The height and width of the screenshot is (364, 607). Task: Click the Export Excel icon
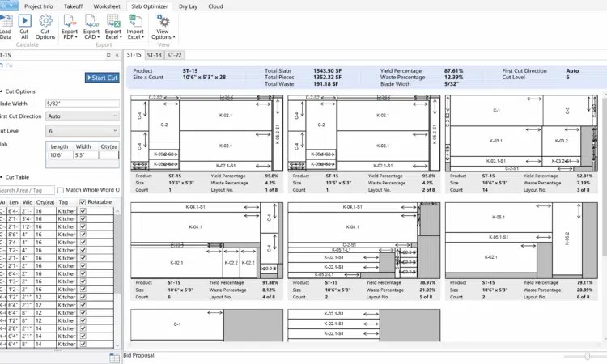(113, 20)
